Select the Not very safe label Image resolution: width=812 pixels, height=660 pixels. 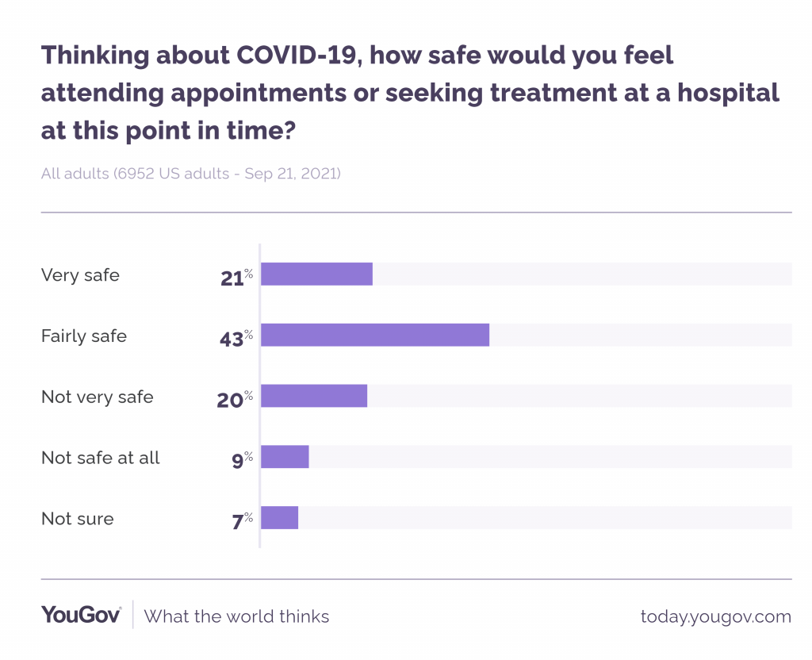[98, 397]
